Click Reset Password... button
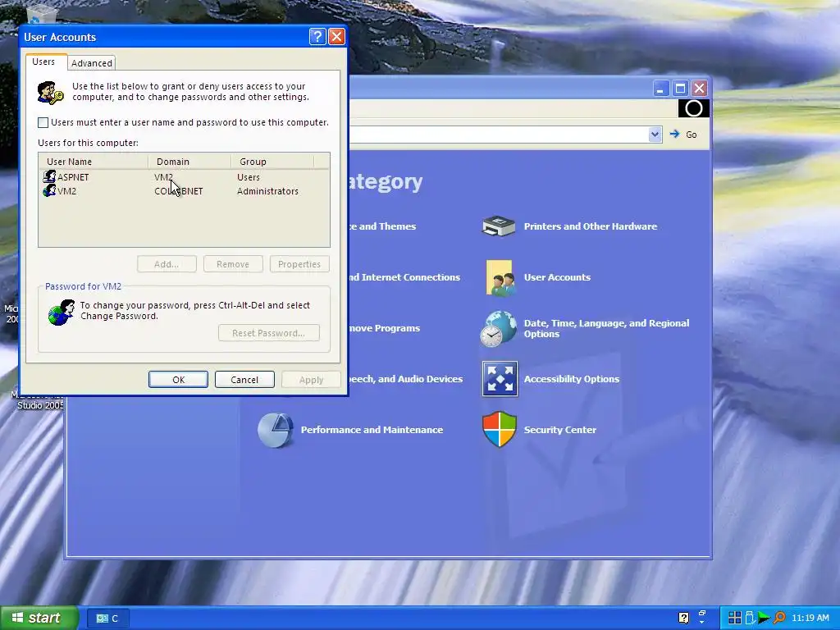Image resolution: width=840 pixels, height=630 pixels. point(269,333)
